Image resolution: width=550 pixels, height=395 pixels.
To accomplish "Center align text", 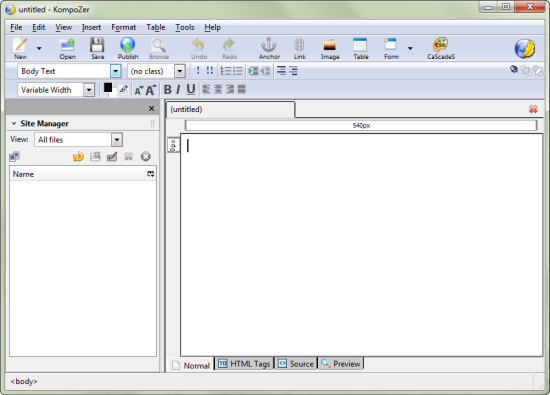I will point(218,89).
